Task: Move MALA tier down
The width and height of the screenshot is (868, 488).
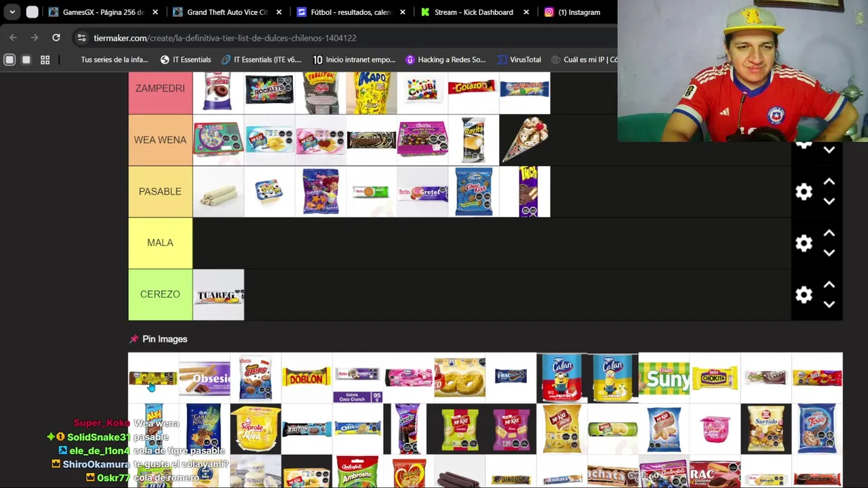Action: (829, 253)
